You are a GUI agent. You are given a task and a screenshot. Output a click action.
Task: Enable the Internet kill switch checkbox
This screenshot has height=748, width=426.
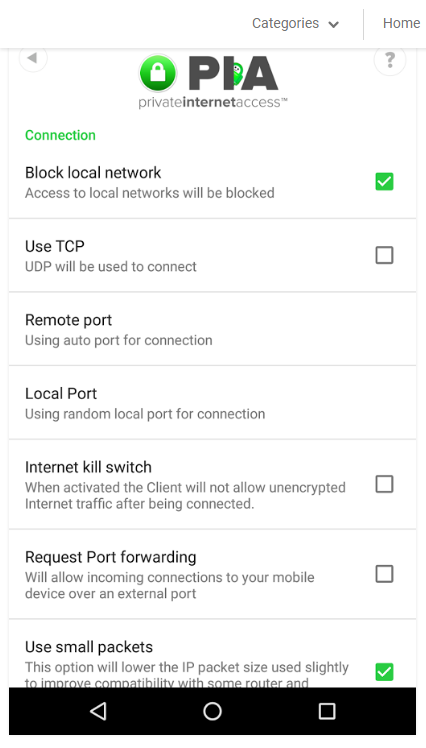384,484
